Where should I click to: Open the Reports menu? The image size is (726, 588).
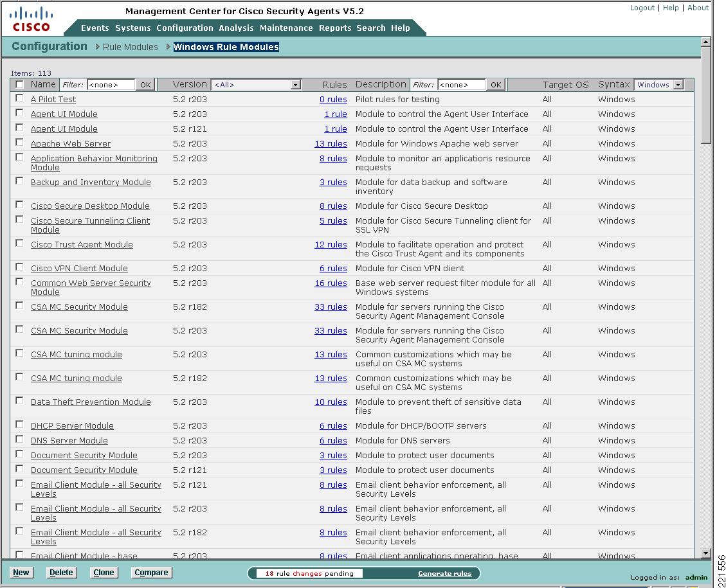click(335, 28)
